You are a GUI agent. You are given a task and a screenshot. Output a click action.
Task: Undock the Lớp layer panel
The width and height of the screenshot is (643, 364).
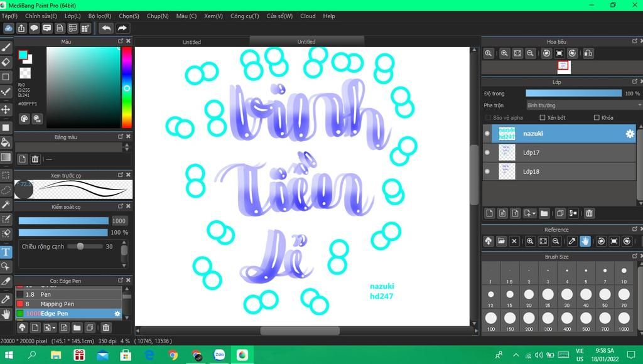(635, 82)
